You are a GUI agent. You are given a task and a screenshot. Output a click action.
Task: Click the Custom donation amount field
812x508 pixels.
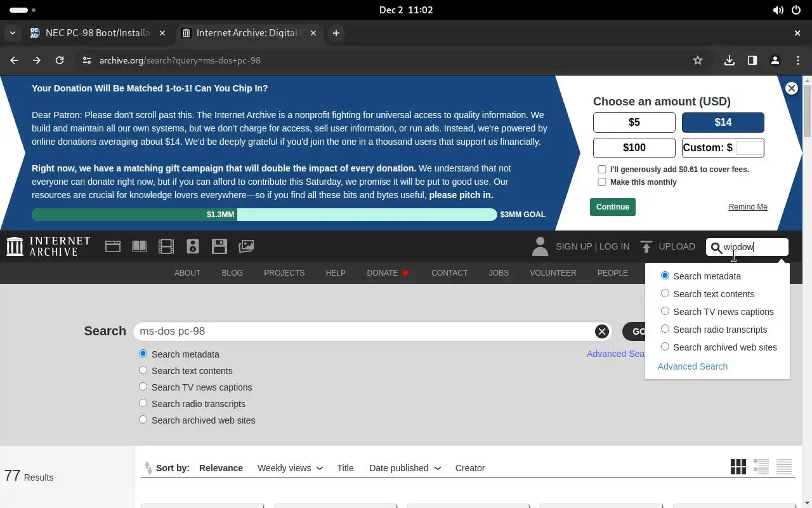[x=749, y=148]
